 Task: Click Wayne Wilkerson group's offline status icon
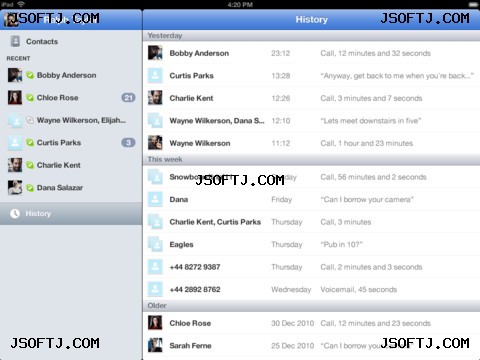pyautogui.click(x=30, y=120)
